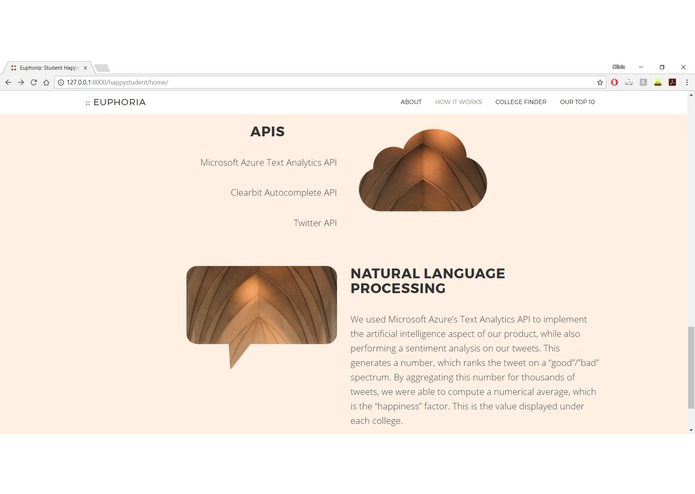Viewport: 695px width, 494px height.
Task: Open the red Opera-style extension icon
Action: [614, 82]
